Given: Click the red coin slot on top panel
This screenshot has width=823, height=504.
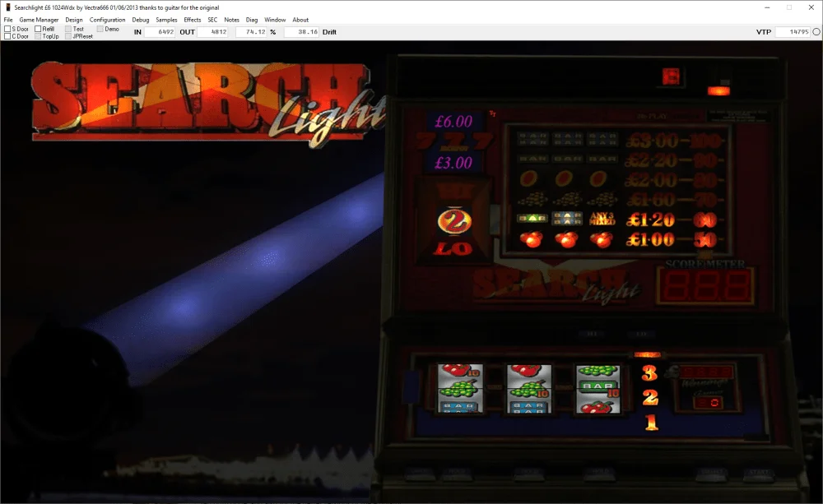Looking at the screenshot, I should point(671,76).
